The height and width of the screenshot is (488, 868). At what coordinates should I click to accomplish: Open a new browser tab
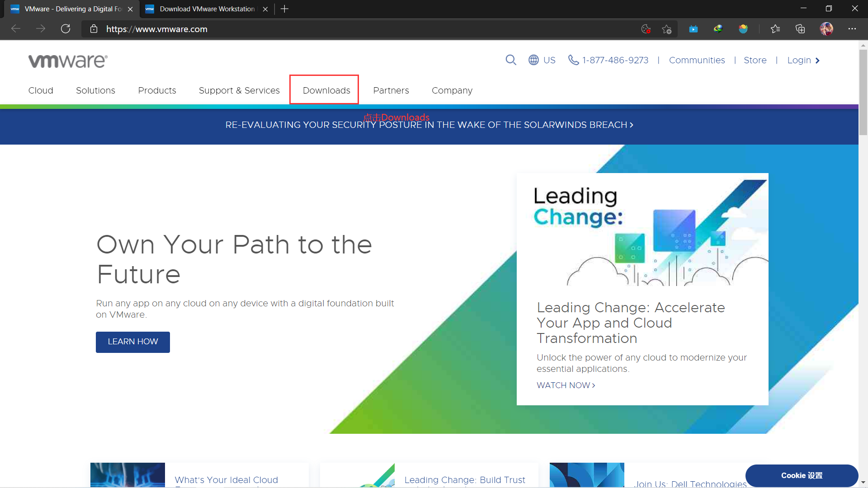click(284, 9)
